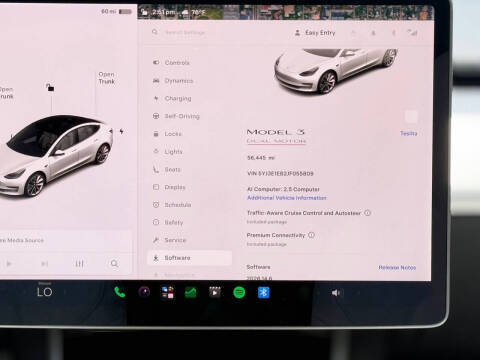The image size is (480, 360).
Task: Tap the charge port lightning icon
Action: (x=122, y=131)
